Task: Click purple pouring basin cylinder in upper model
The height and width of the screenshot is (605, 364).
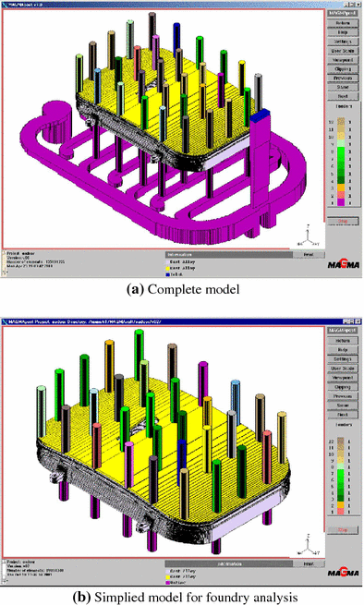Action: [x=56, y=122]
